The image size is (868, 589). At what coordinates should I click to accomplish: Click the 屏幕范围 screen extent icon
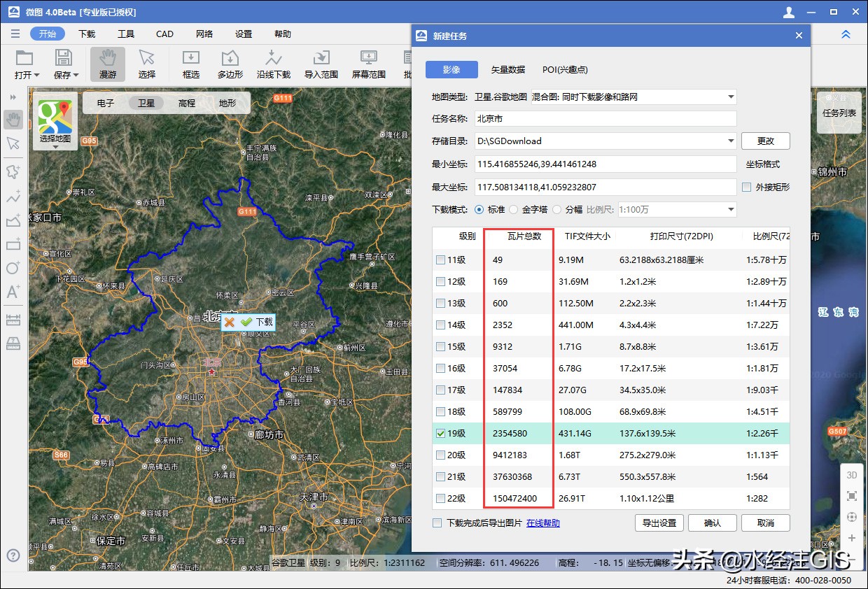click(x=367, y=64)
